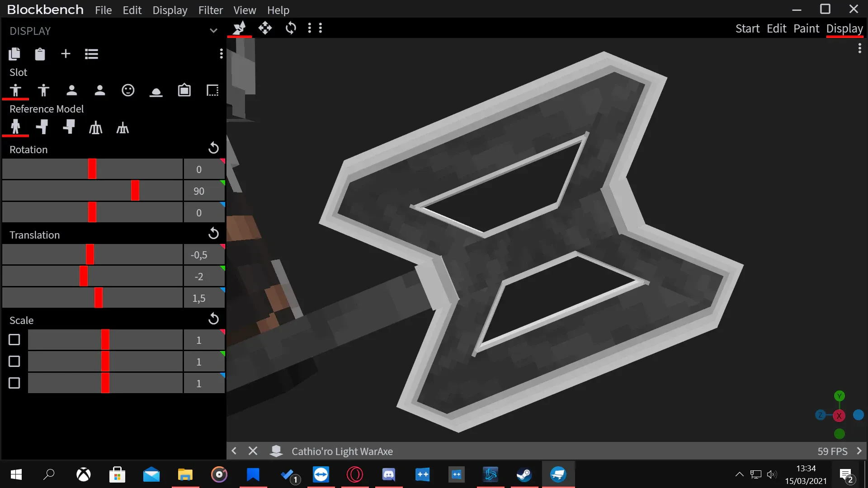Screen dimensions: 868x488
Task: Switch to the Paint mode tab
Action: coord(806,28)
